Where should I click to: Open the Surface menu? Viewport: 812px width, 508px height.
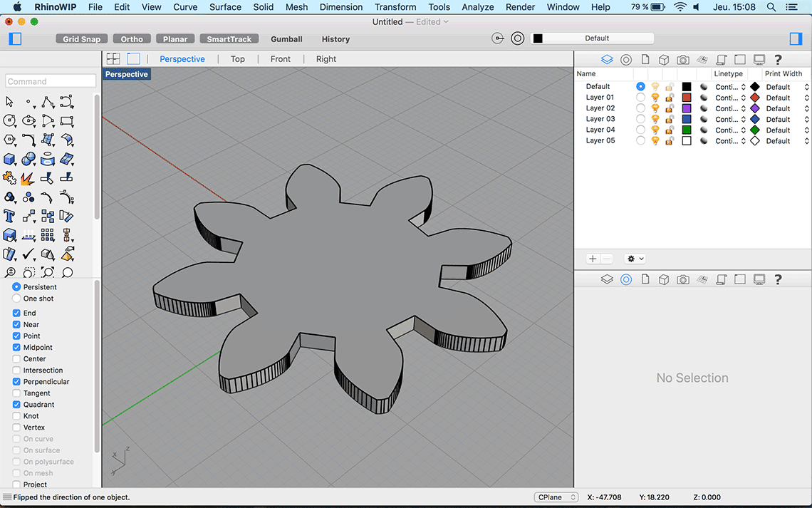[225, 7]
